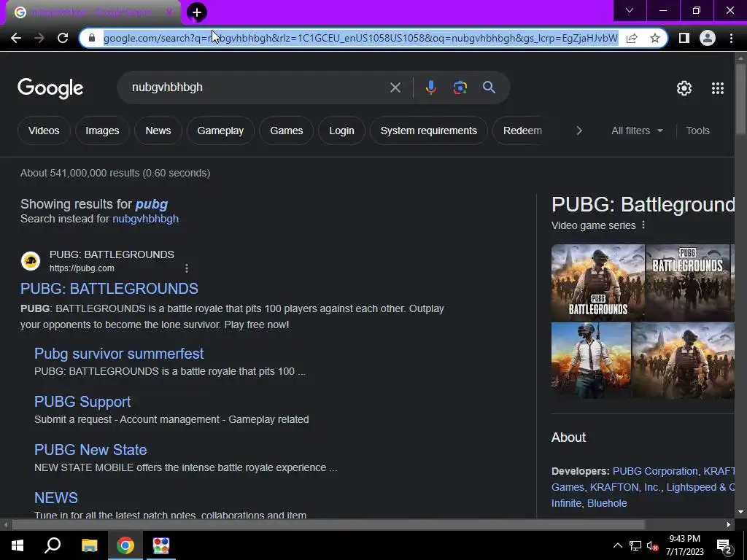Show hidden system tray icons
The height and width of the screenshot is (560, 747).
click(x=617, y=545)
